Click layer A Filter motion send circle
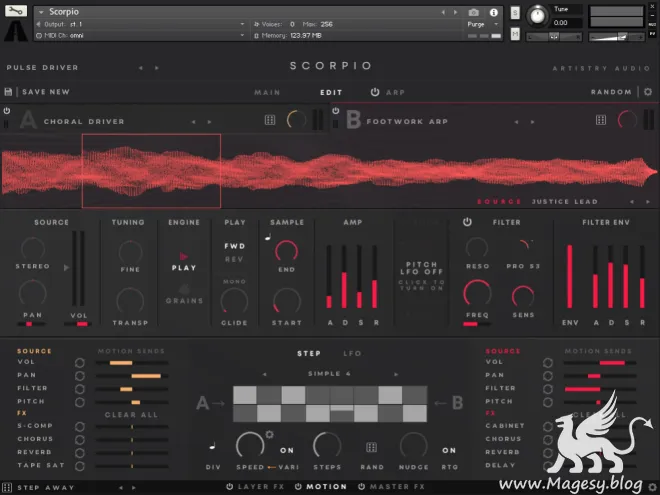Screen dimensions: 660x495 [x=80, y=389]
